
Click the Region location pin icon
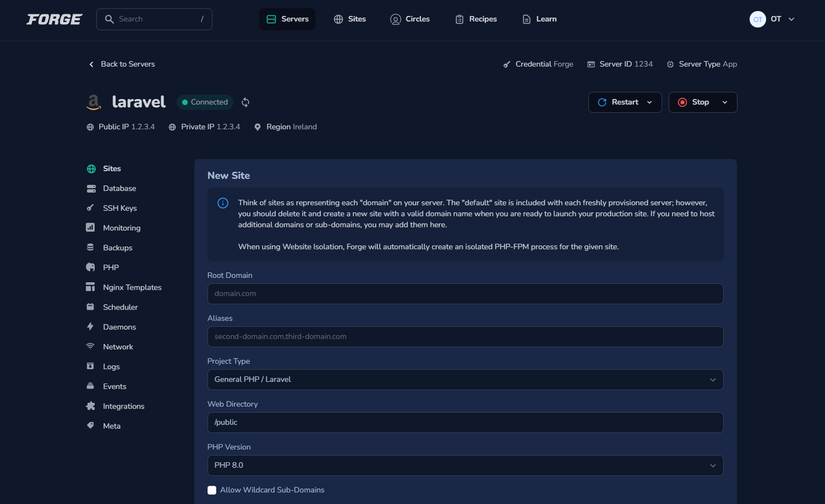point(258,127)
